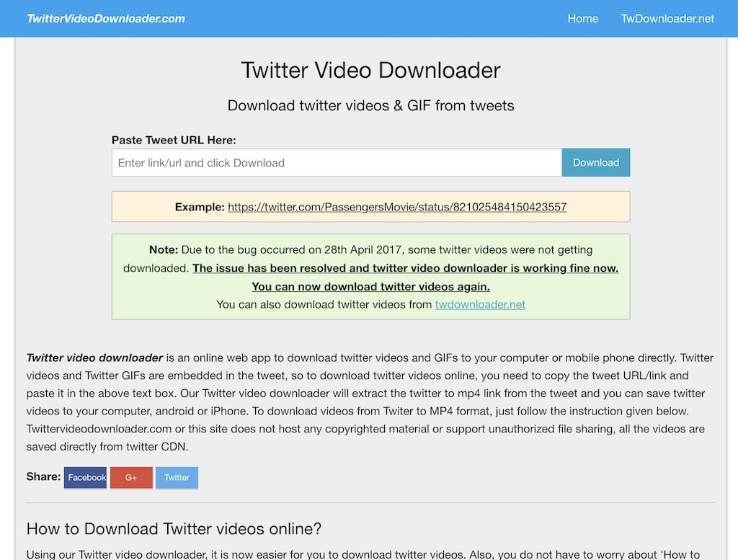Share the page via the G+ button
738x560 pixels.
tap(131, 478)
